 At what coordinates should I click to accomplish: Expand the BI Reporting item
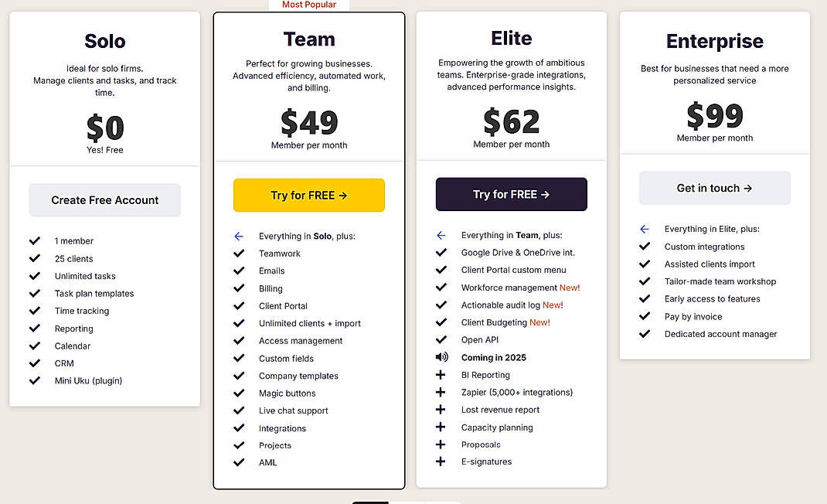441,374
